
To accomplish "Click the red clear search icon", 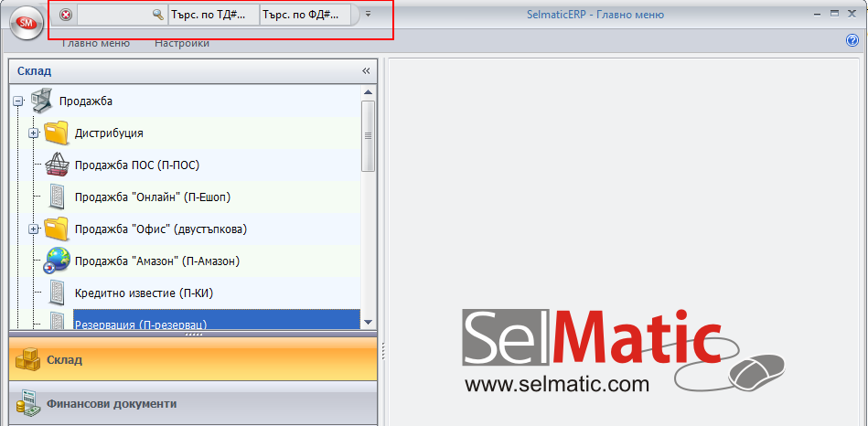I will pyautogui.click(x=66, y=15).
